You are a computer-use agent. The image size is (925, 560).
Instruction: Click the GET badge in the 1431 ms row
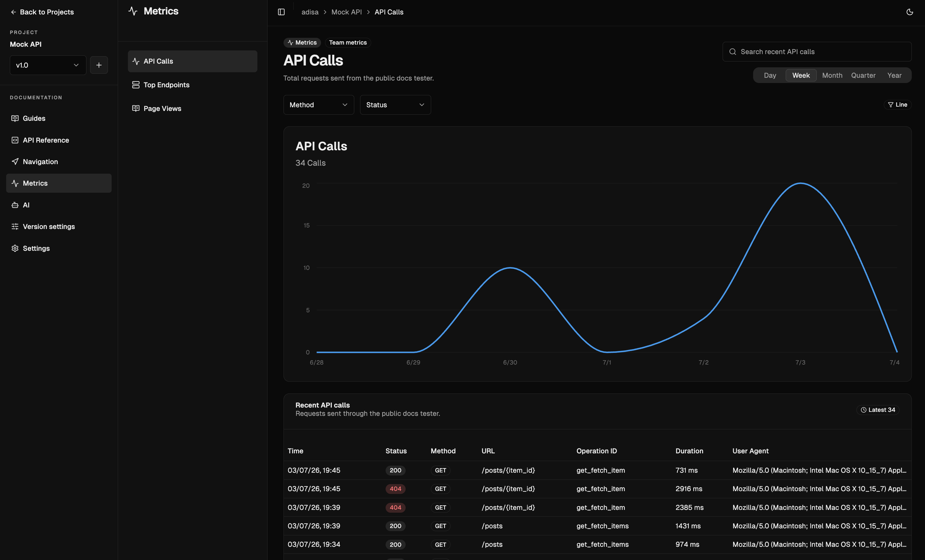(x=440, y=526)
